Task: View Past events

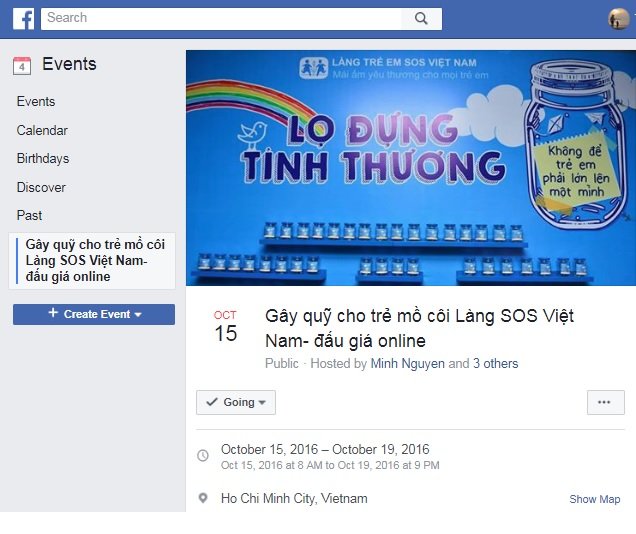Action: (x=29, y=215)
